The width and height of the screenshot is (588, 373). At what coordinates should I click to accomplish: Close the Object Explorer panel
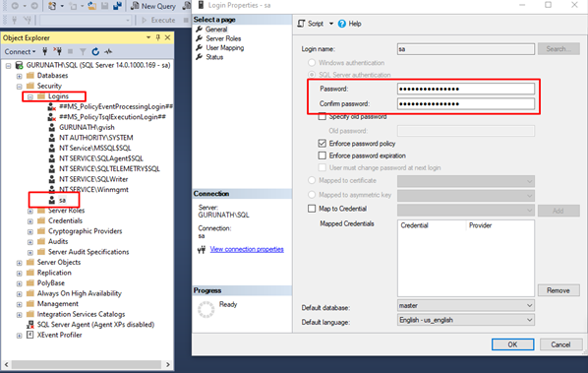167,37
